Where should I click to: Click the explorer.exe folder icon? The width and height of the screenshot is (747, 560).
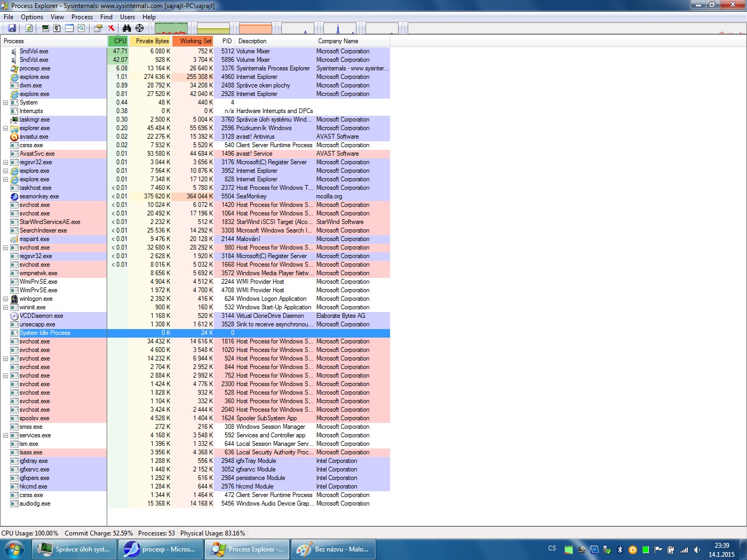point(14,128)
